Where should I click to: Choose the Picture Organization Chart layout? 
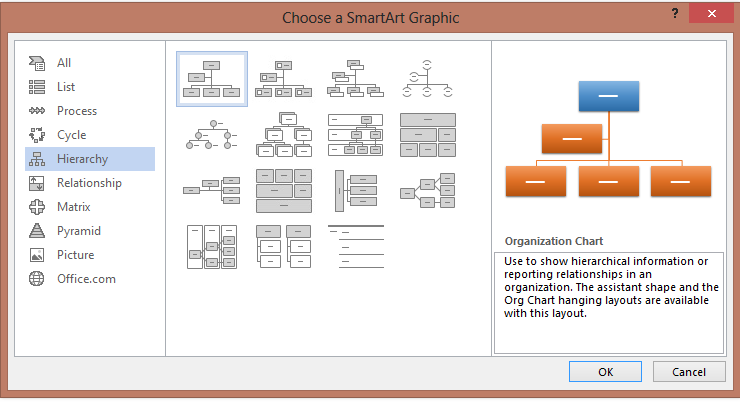tap(283, 78)
